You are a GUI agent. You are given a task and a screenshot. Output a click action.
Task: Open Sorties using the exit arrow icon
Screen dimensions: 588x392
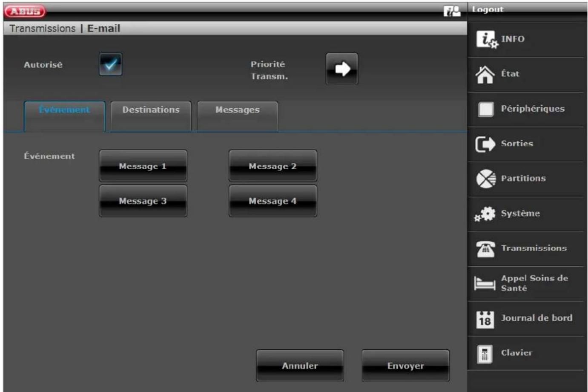tap(485, 144)
